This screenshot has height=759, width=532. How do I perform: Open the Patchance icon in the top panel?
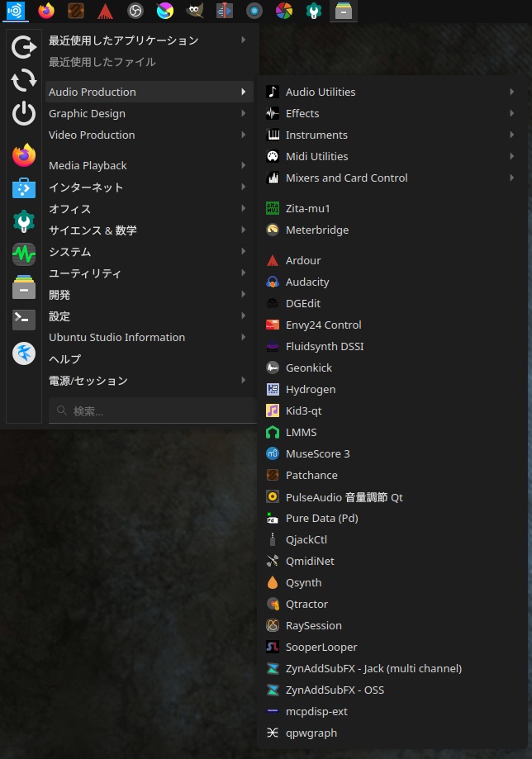(76, 11)
